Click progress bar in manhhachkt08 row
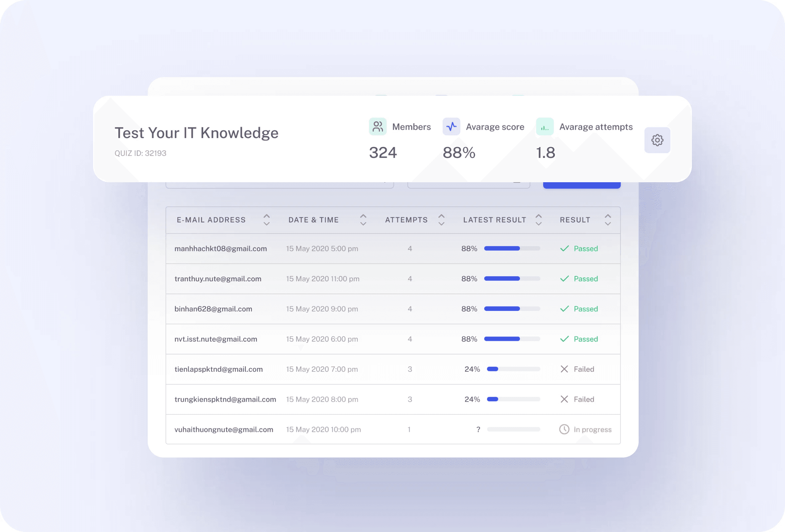Viewport: 785px width, 532px height. (512, 248)
